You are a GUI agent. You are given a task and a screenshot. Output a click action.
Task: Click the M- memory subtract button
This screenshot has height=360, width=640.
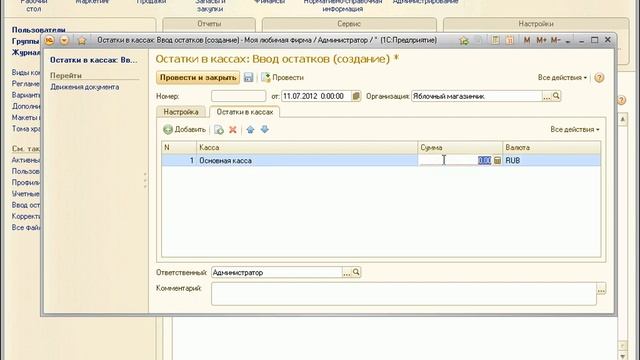pyautogui.click(x=555, y=40)
